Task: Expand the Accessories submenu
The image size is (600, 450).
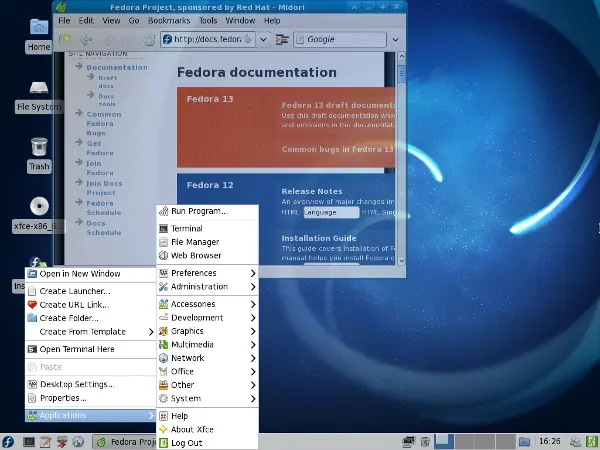Action: (207, 304)
